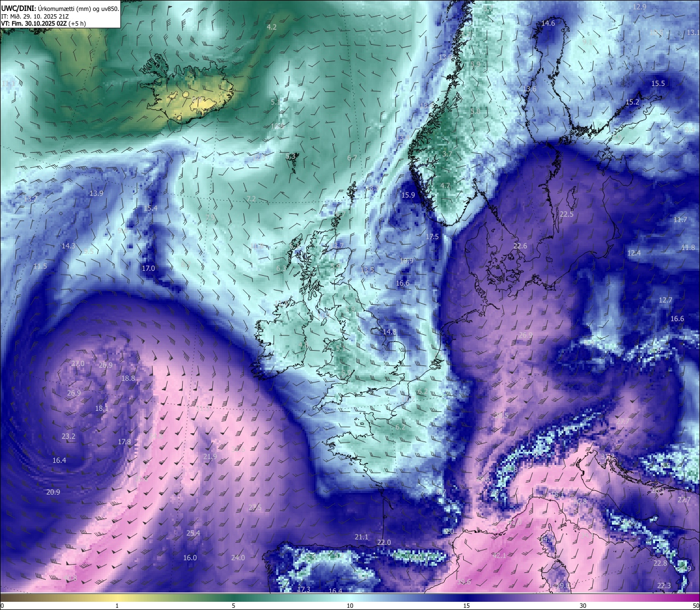The width and height of the screenshot is (700, 610).
Task: Click the 11.5 value on the map
Action: [x=40, y=266]
